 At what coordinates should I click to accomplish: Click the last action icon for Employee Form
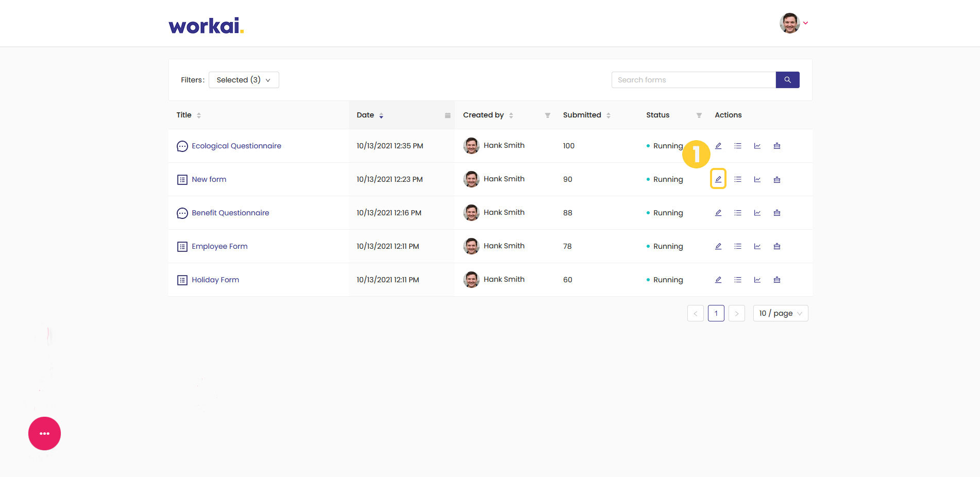(777, 246)
